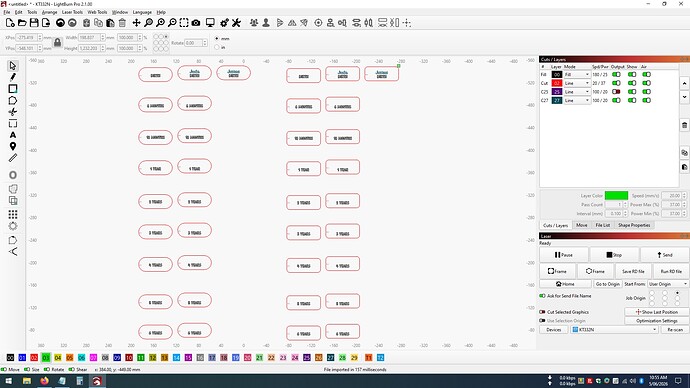Enable Cut Selected Graphics switch

pyautogui.click(x=542, y=312)
